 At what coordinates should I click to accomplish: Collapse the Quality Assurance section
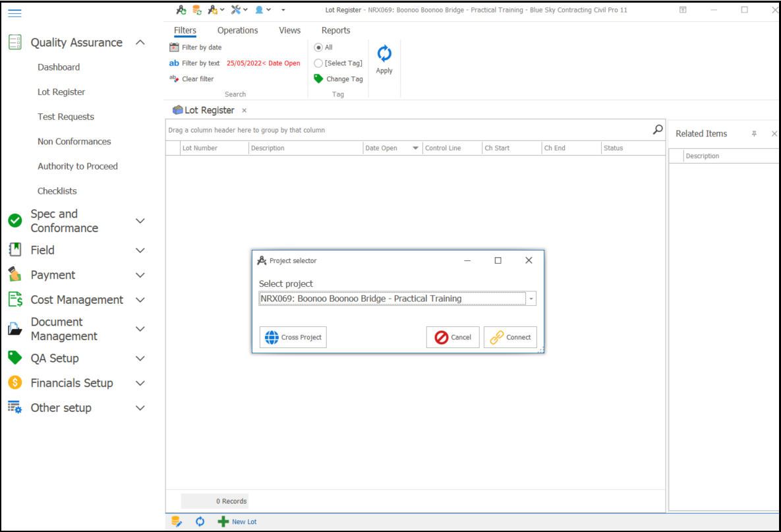coord(140,42)
